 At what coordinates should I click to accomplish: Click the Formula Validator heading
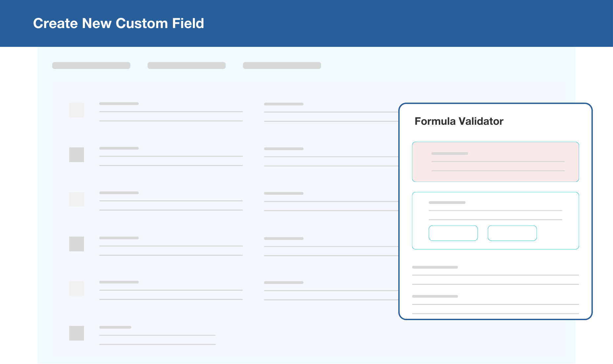coord(459,121)
